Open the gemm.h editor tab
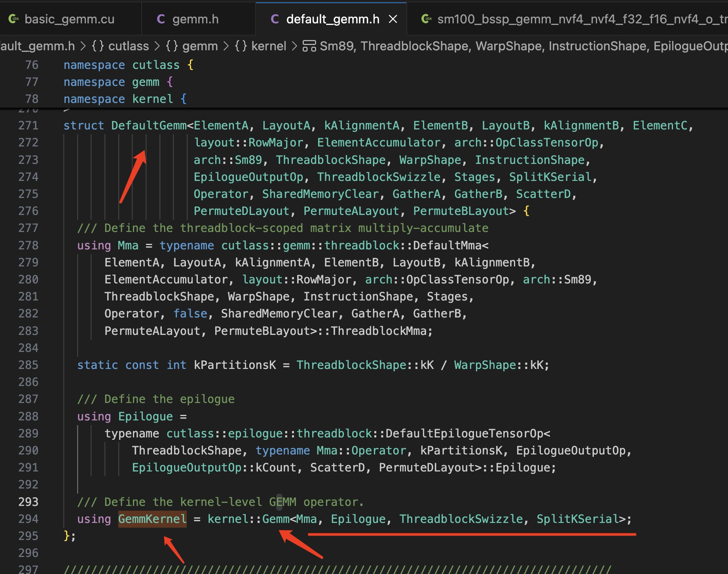 (195, 19)
